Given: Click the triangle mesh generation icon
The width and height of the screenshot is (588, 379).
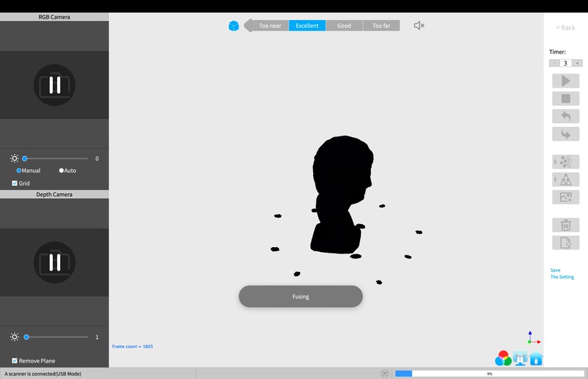Looking at the screenshot, I should [x=565, y=179].
